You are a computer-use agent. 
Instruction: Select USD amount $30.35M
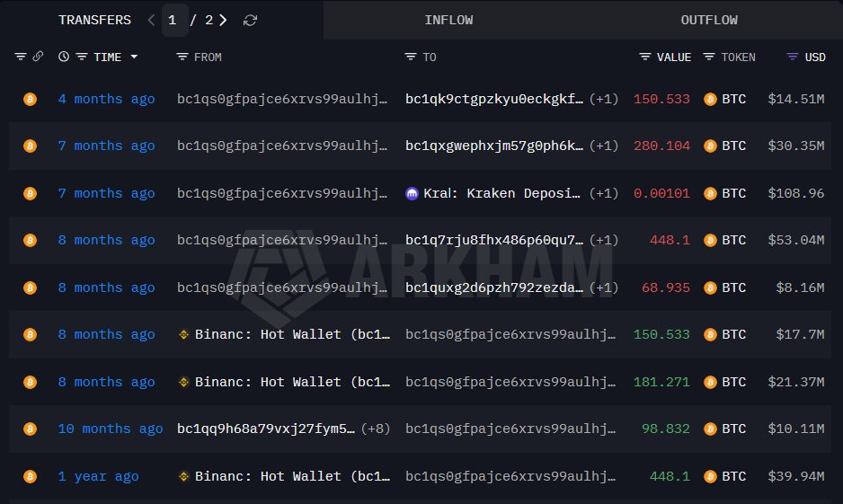tap(795, 146)
